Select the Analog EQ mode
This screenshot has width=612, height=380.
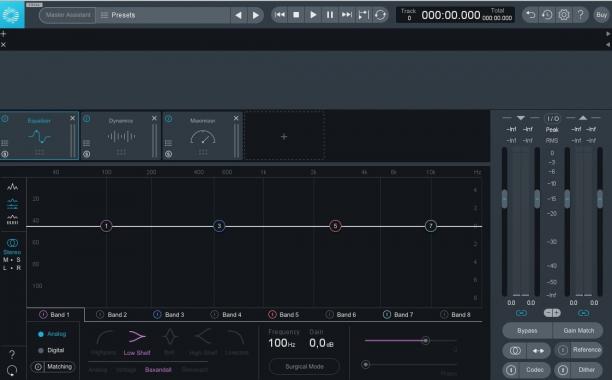click(x=52, y=334)
